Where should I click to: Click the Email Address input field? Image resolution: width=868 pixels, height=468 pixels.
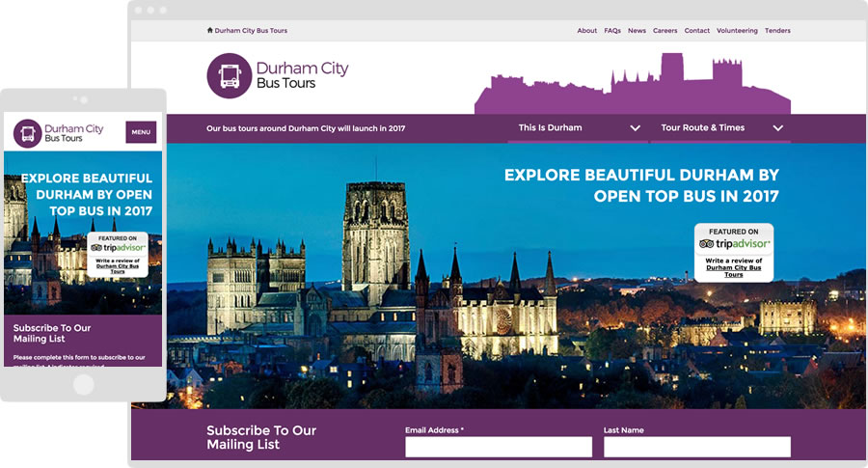coord(498,447)
